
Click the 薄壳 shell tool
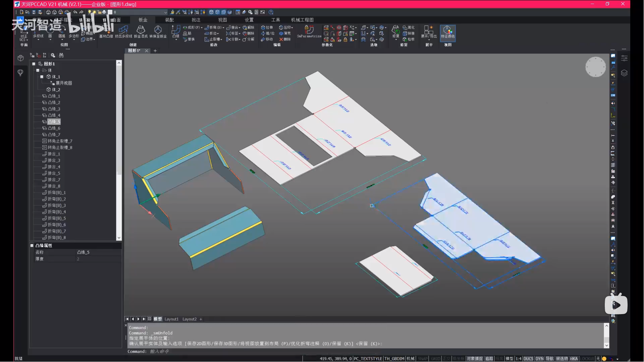(285, 33)
